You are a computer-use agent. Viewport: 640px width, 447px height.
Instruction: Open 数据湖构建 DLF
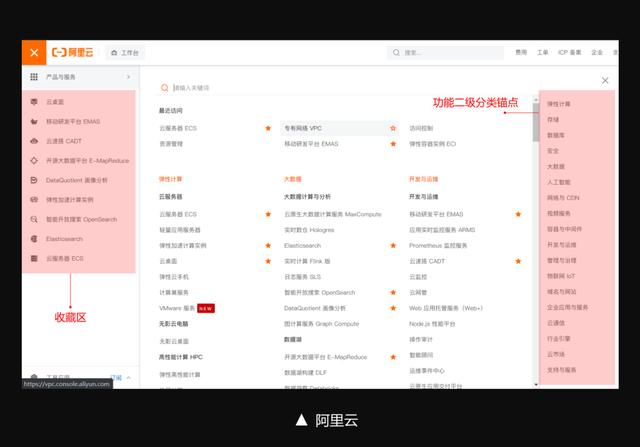pos(305,372)
